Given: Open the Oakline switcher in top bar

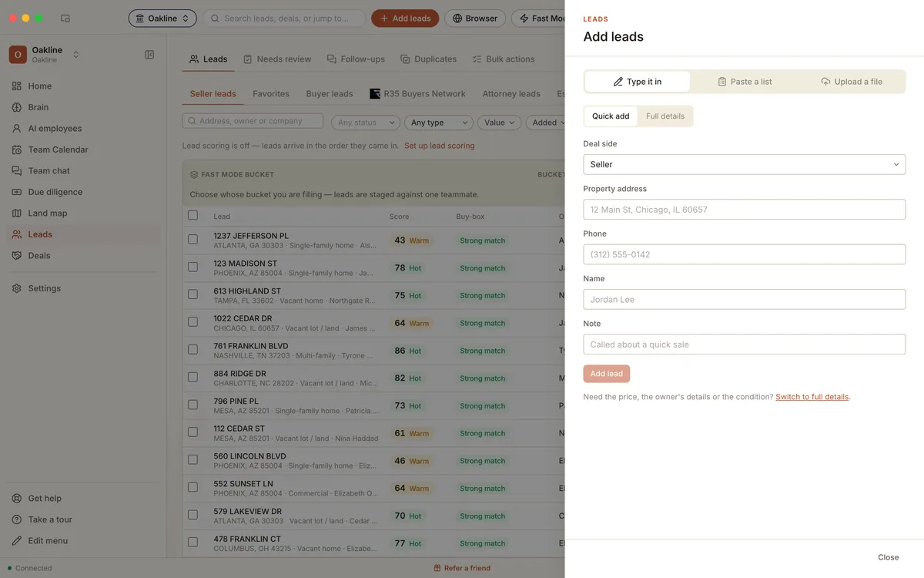Looking at the screenshot, I should [x=162, y=18].
